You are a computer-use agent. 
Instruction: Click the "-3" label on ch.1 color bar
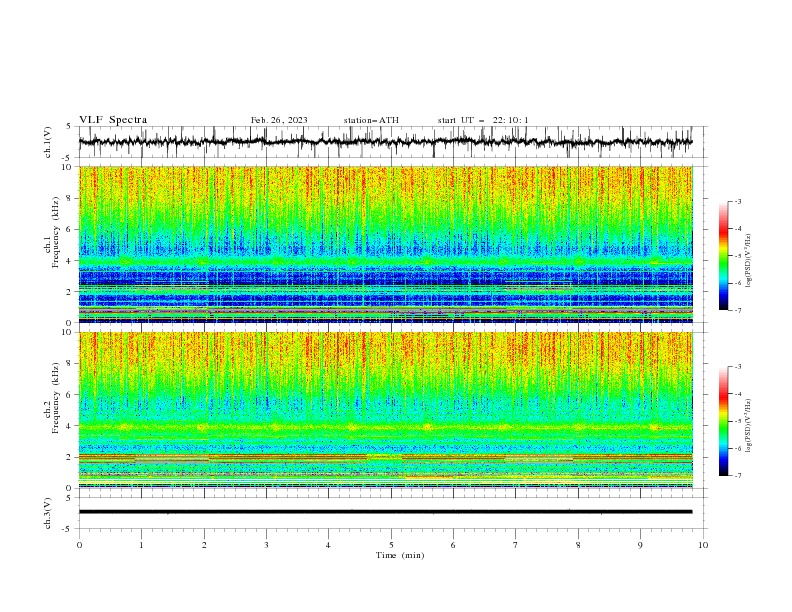[x=737, y=201]
